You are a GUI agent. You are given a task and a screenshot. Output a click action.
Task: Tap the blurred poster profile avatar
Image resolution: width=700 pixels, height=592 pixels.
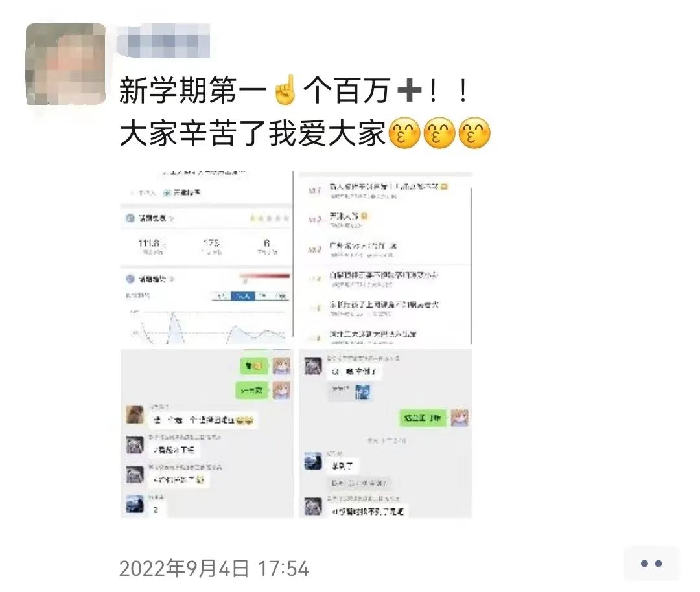coord(66,64)
